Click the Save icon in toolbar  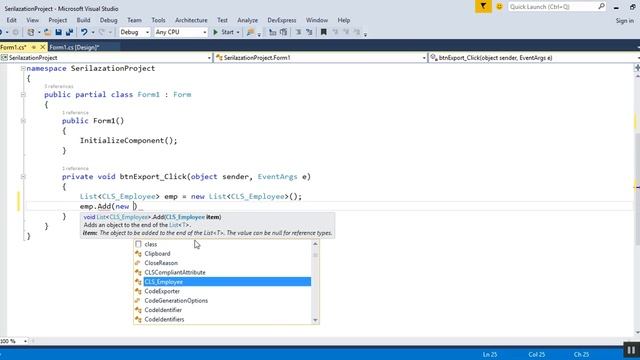pyautogui.click(x=58, y=32)
